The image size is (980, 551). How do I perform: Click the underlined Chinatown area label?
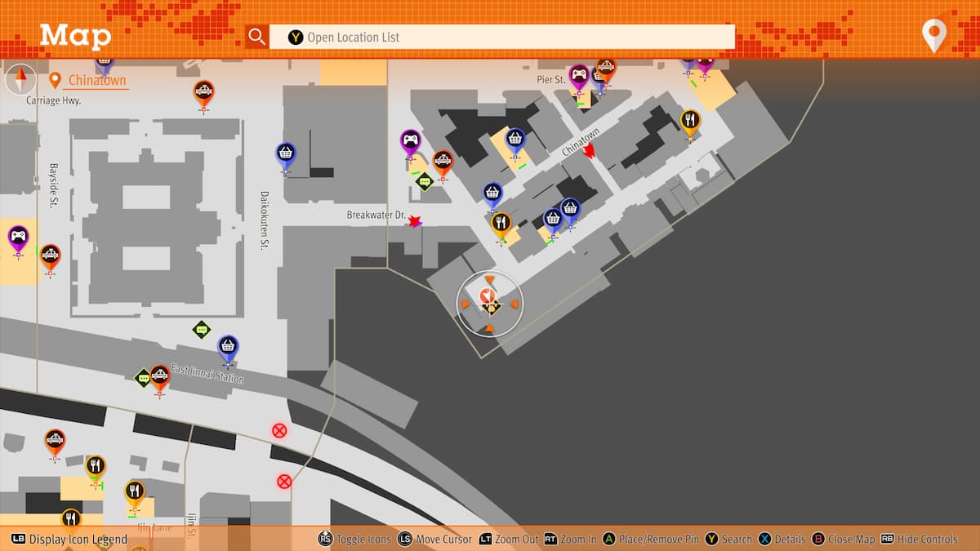tap(97, 80)
